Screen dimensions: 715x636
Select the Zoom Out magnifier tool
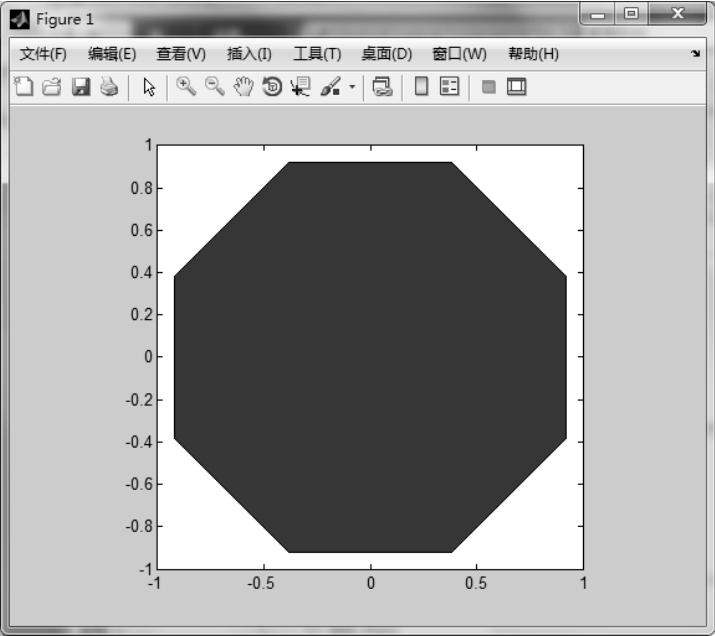pos(214,88)
